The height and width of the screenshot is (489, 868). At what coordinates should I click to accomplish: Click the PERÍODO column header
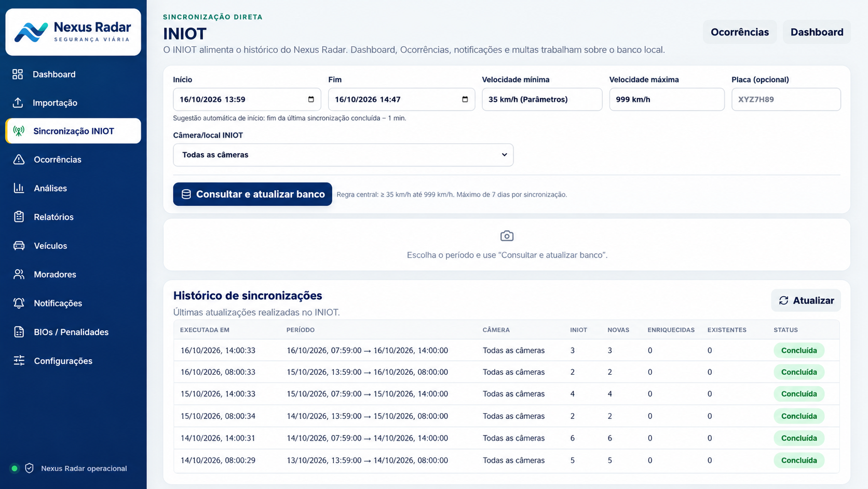coord(301,330)
